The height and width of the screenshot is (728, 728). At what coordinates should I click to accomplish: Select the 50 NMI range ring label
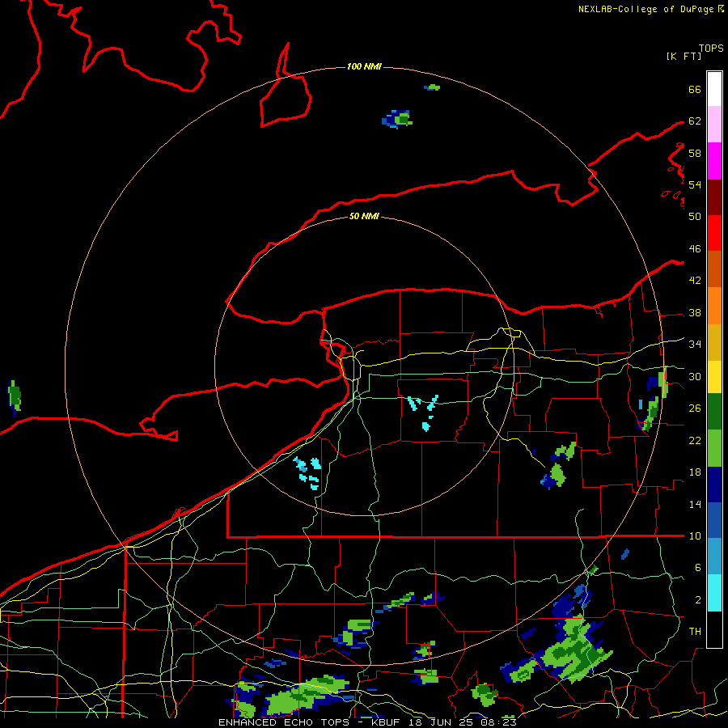pos(364,216)
